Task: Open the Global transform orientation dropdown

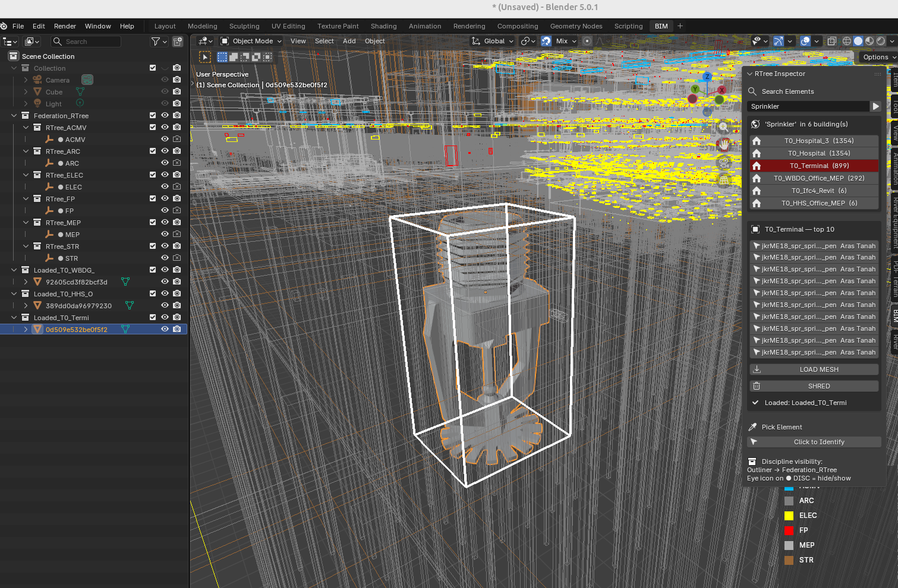Action: (493, 41)
